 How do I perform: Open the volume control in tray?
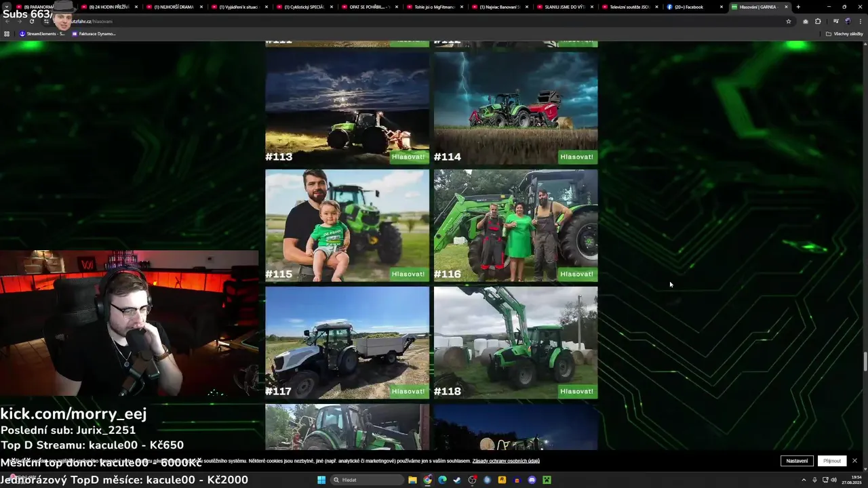pyautogui.click(x=833, y=480)
